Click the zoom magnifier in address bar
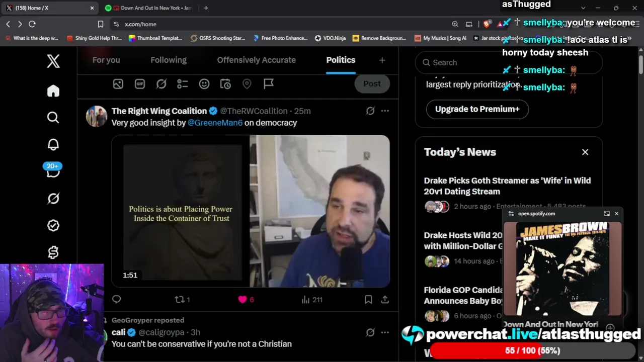The width and height of the screenshot is (644, 362). coord(455,24)
